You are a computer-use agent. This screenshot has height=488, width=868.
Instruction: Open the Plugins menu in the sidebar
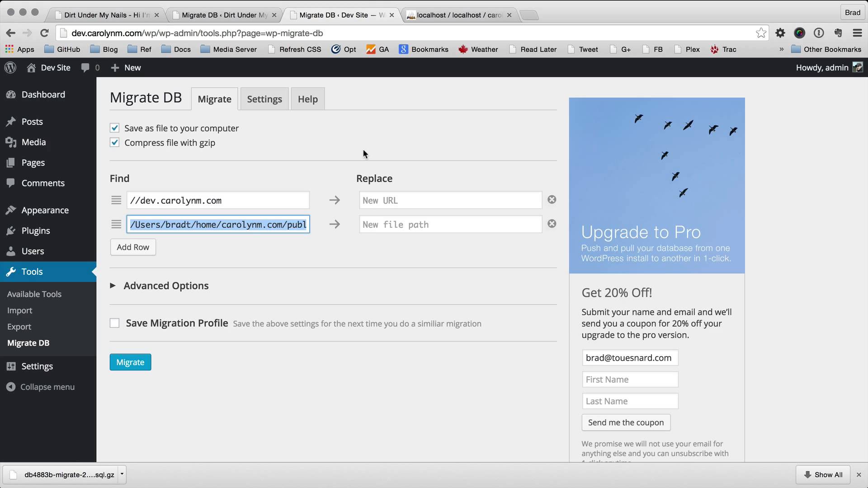pyautogui.click(x=36, y=231)
